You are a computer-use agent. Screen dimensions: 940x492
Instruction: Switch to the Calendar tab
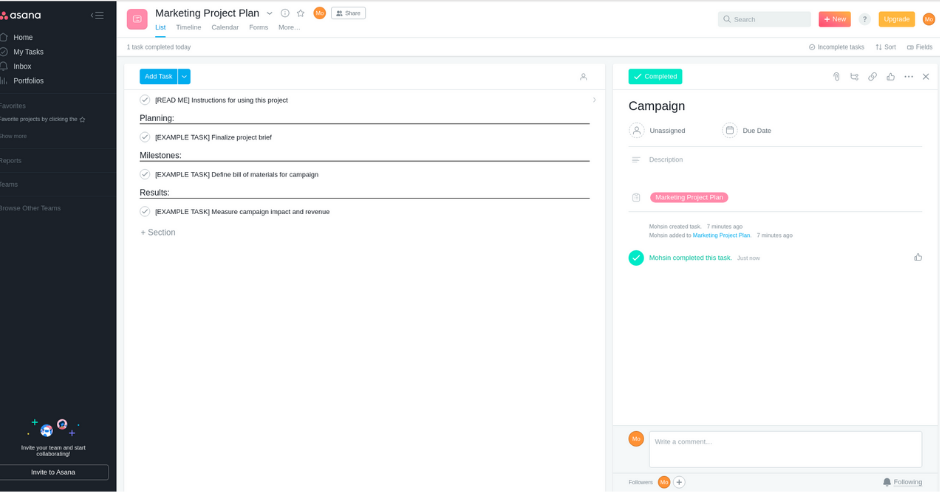225,27
